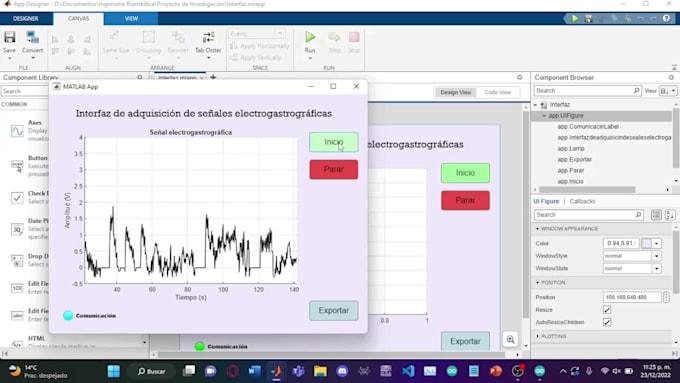
Task: Click the numeric Edit Field component icon
Action: 17,288
